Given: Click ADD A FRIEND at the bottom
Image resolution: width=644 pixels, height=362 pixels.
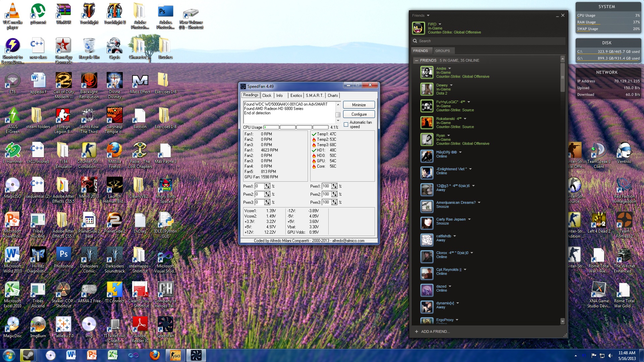Looking at the screenshot, I should [x=432, y=331].
